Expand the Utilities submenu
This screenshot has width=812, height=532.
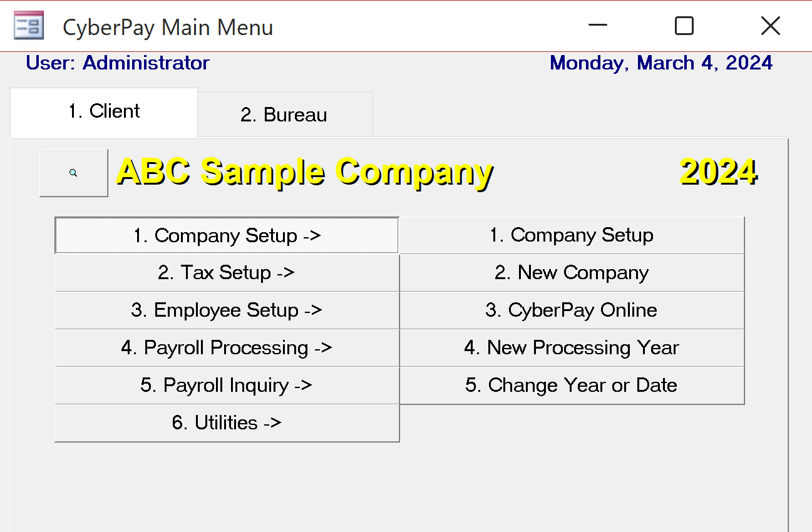pos(227,423)
